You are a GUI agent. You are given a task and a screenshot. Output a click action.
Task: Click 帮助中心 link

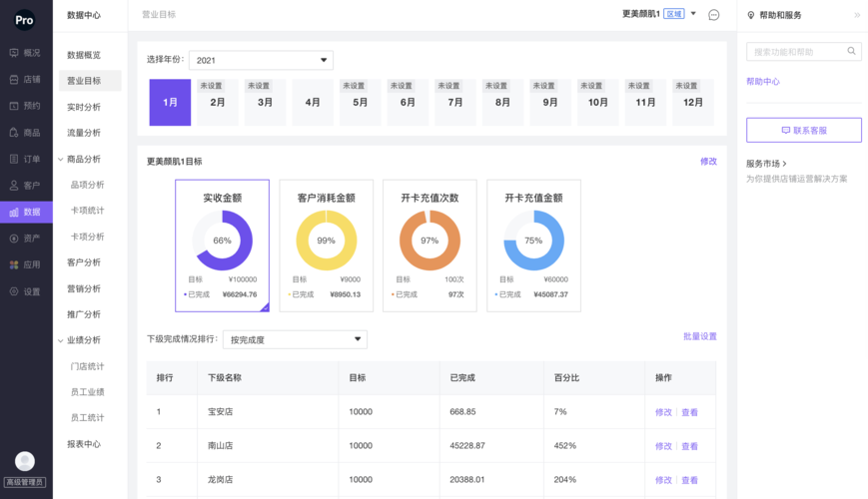[x=763, y=81]
